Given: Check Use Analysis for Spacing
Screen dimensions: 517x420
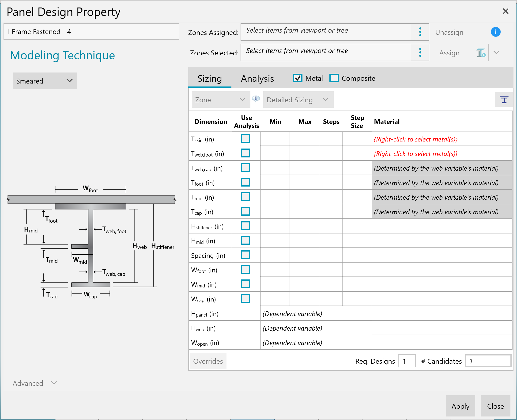Looking at the screenshot, I should click(x=245, y=255).
